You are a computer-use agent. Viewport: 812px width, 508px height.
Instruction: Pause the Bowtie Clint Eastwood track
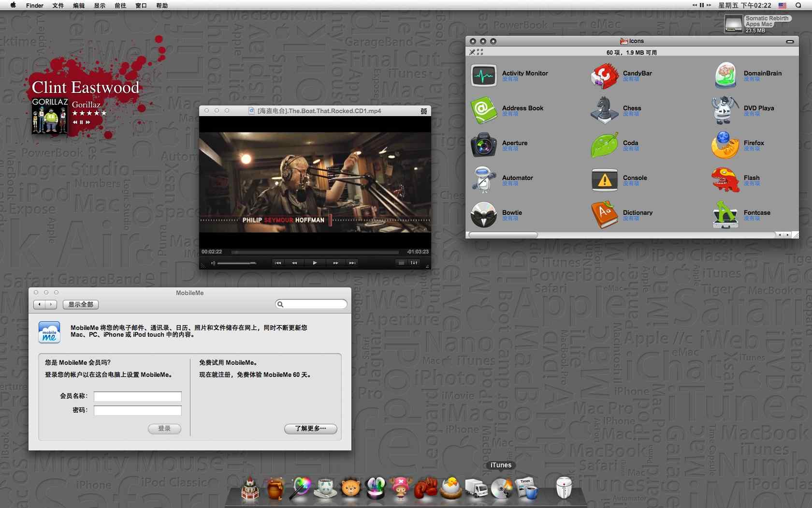(x=82, y=122)
